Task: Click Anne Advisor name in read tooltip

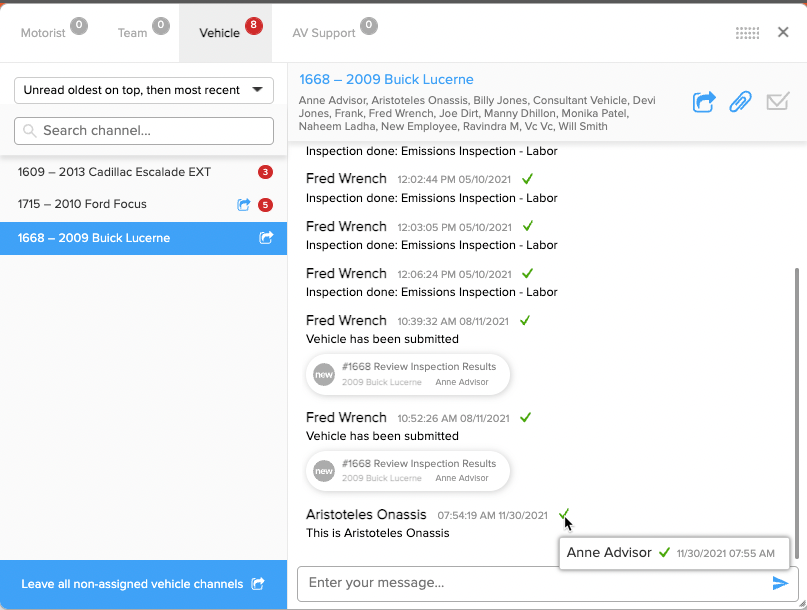Action: 609,552
